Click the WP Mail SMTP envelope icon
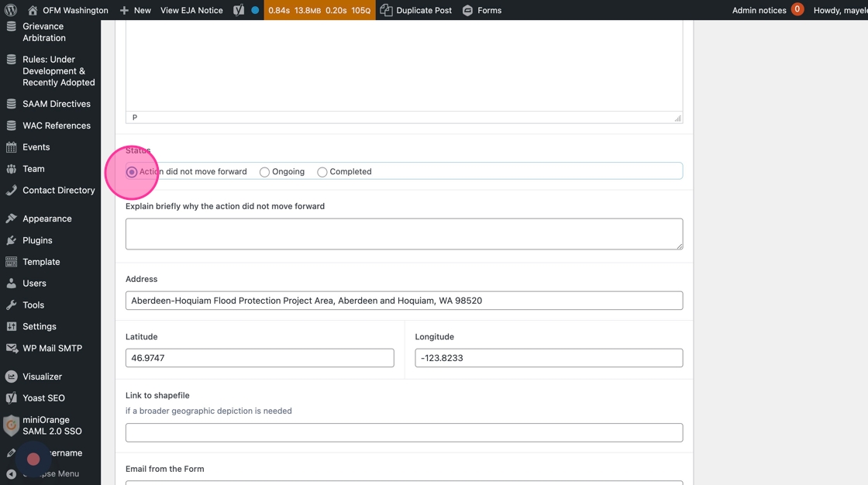The image size is (868, 485). [11, 348]
